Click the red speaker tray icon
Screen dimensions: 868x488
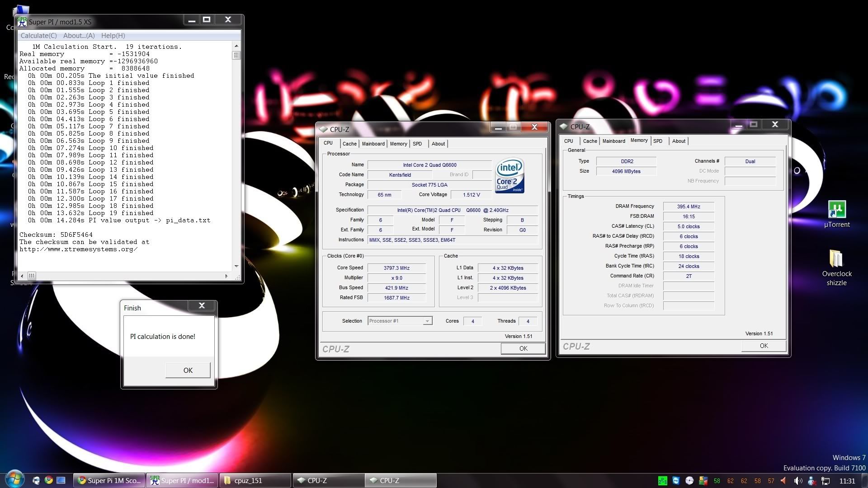[x=784, y=481]
